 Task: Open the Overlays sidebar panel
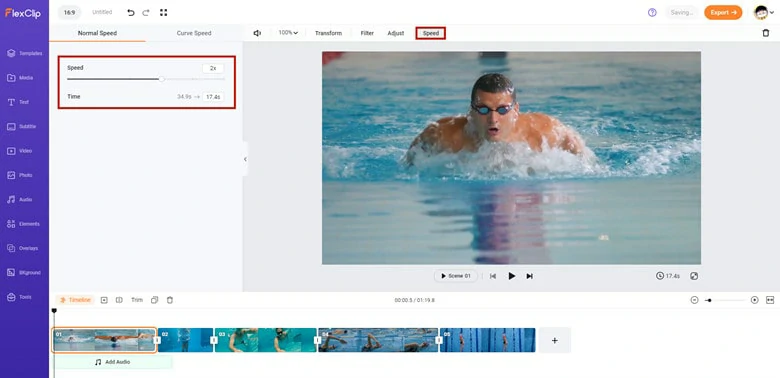(x=22, y=248)
